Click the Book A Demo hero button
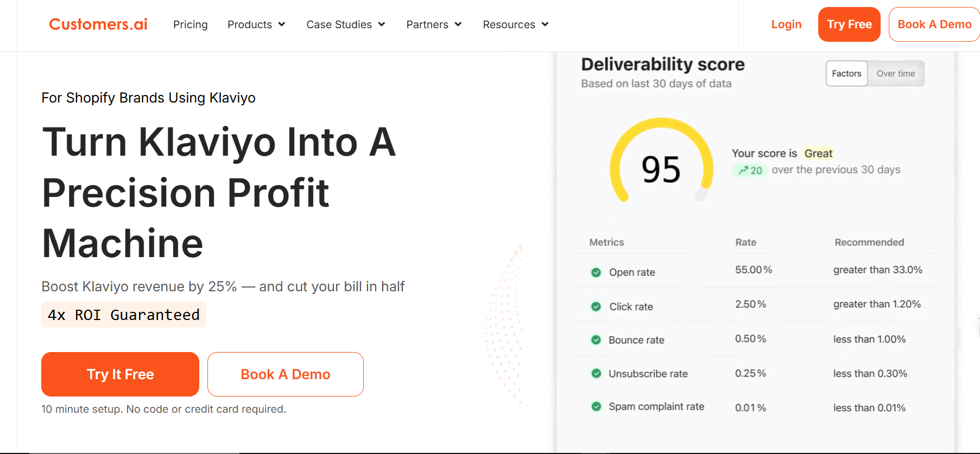This screenshot has width=980, height=454. [x=286, y=374]
